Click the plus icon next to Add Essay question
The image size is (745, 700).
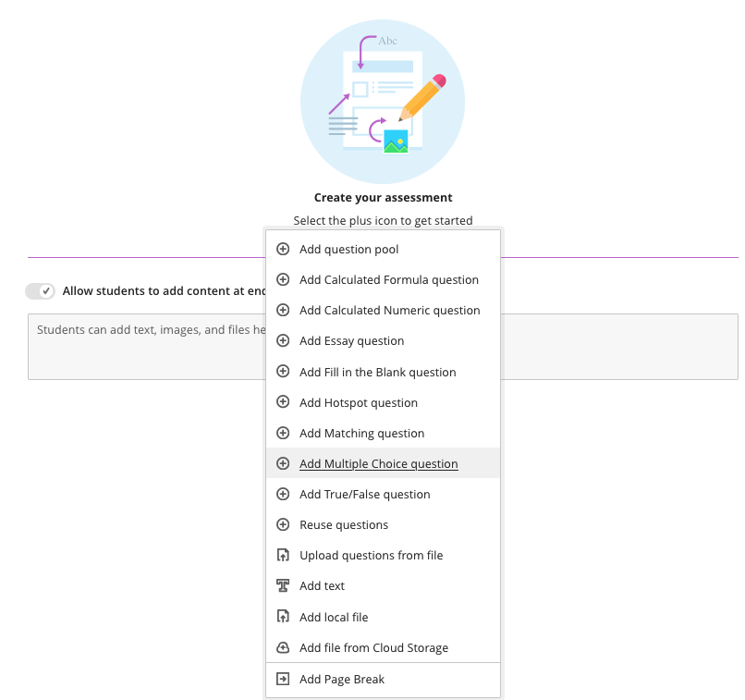(283, 340)
